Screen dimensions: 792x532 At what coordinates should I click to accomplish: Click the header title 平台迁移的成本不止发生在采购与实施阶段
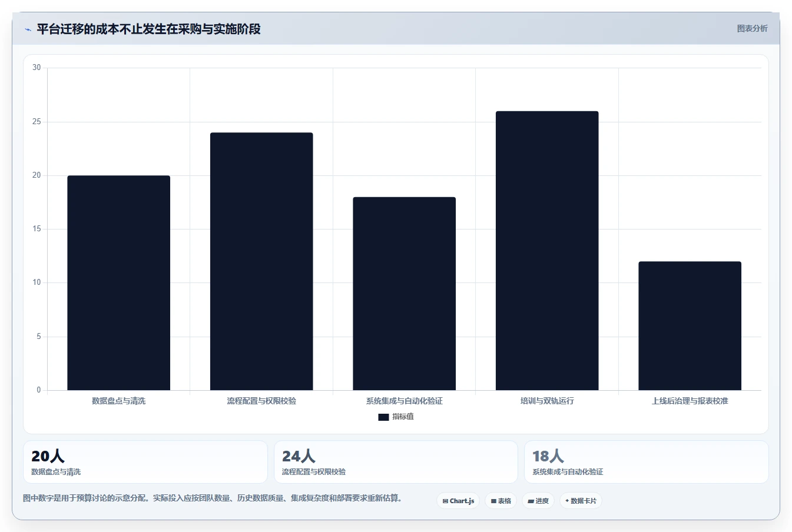(149, 29)
